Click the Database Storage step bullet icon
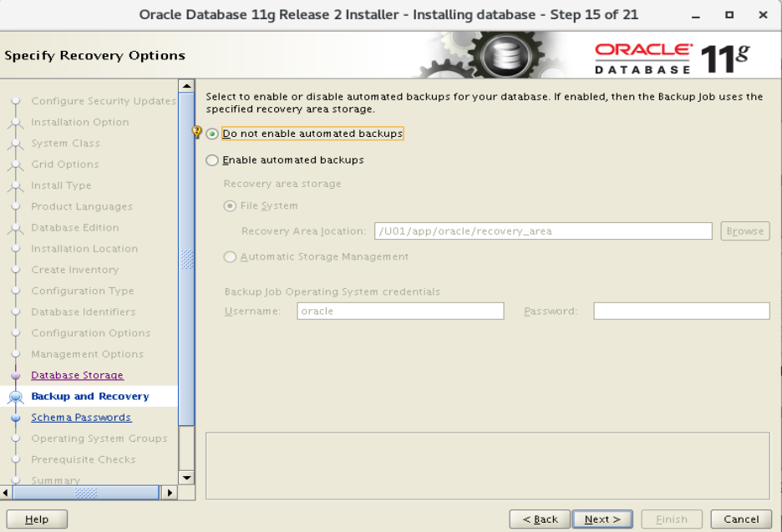Screen dimensions: 782x532 (16, 376)
